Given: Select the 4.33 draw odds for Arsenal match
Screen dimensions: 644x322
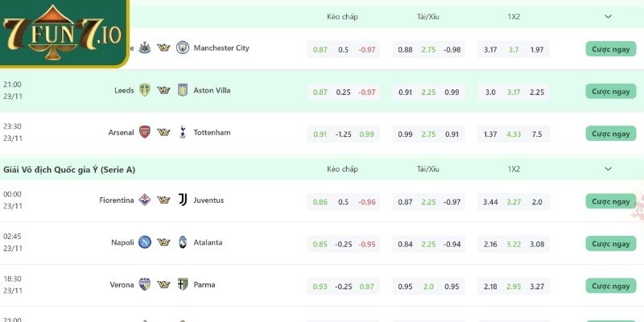Looking at the screenshot, I should 514,134.
